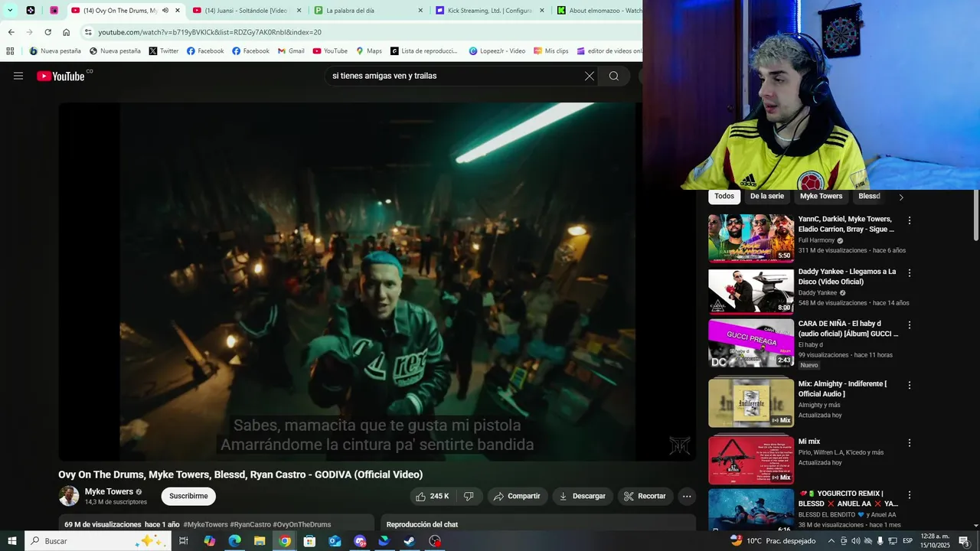Go back in browser history
Screen dimensions: 980x551
(x=11, y=32)
